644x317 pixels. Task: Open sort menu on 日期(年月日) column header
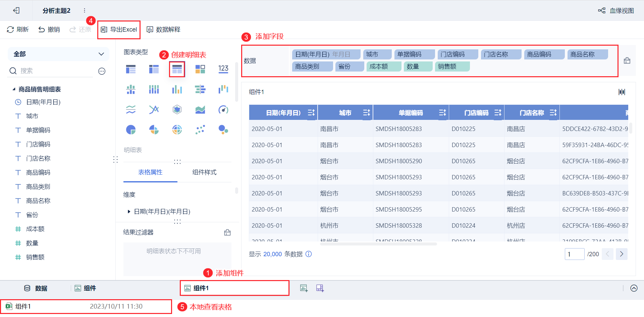click(311, 112)
